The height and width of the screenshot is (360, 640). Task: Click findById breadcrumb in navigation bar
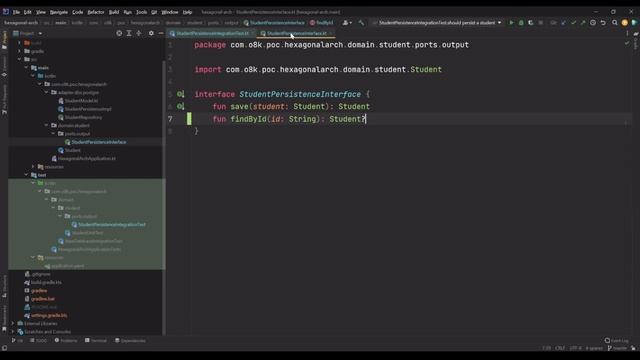click(x=322, y=23)
